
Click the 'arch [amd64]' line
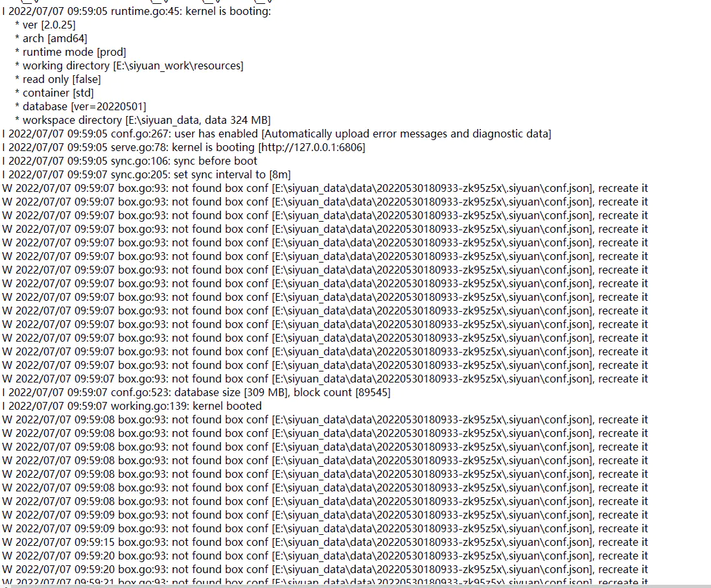coord(51,38)
